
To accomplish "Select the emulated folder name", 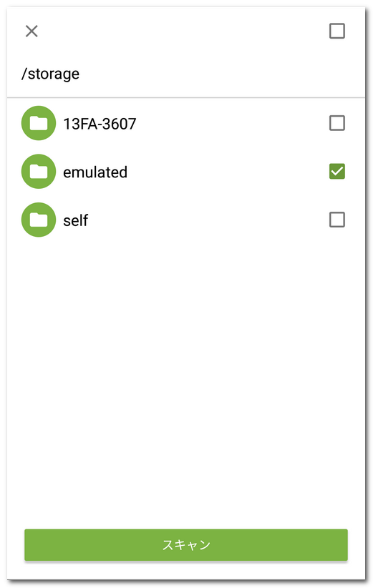I will [x=95, y=172].
